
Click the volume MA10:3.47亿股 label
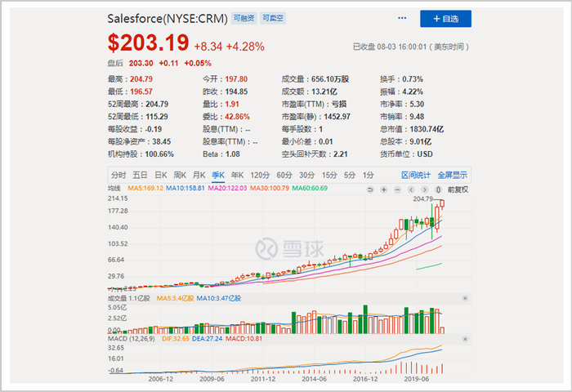pyautogui.click(x=219, y=298)
